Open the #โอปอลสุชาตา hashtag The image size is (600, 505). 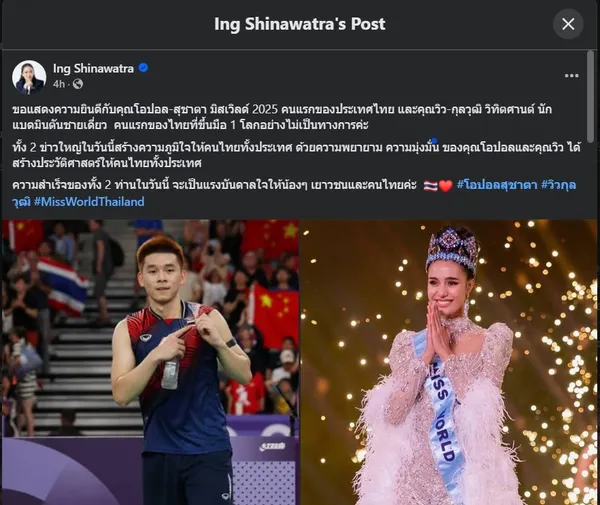497,185
